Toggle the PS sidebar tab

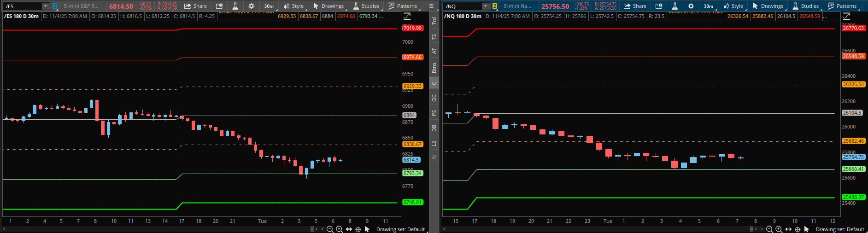click(434, 113)
